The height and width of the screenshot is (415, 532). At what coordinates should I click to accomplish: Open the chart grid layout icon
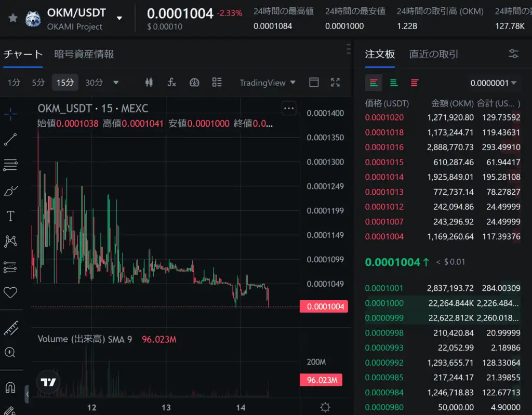coord(217,83)
